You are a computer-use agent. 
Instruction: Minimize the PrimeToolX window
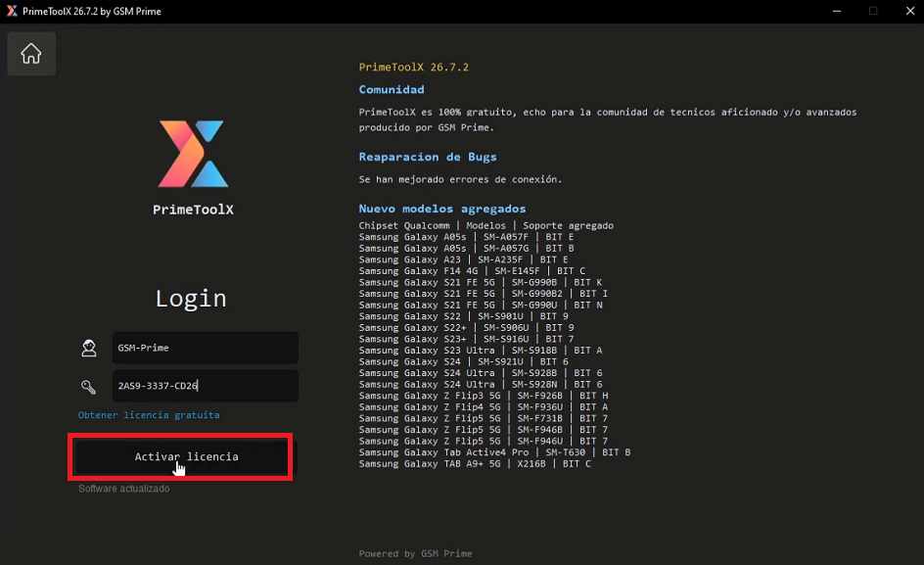837,11
